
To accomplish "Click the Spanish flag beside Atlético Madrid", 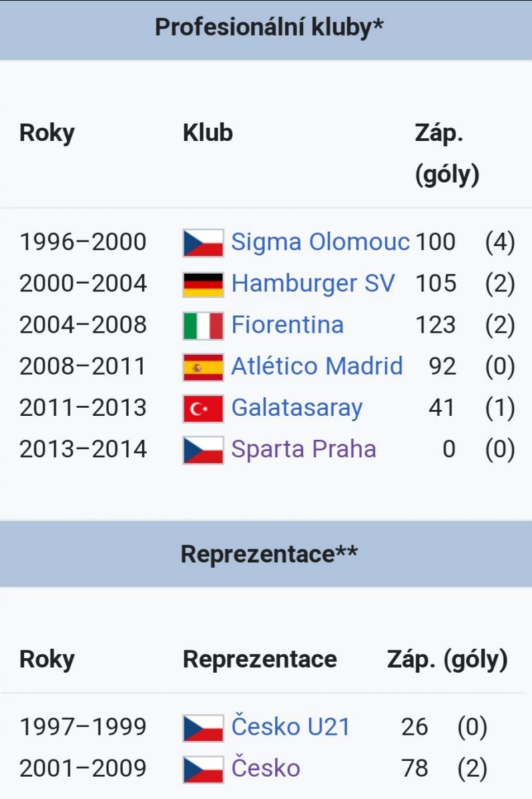I will click(x=203, y=367).
